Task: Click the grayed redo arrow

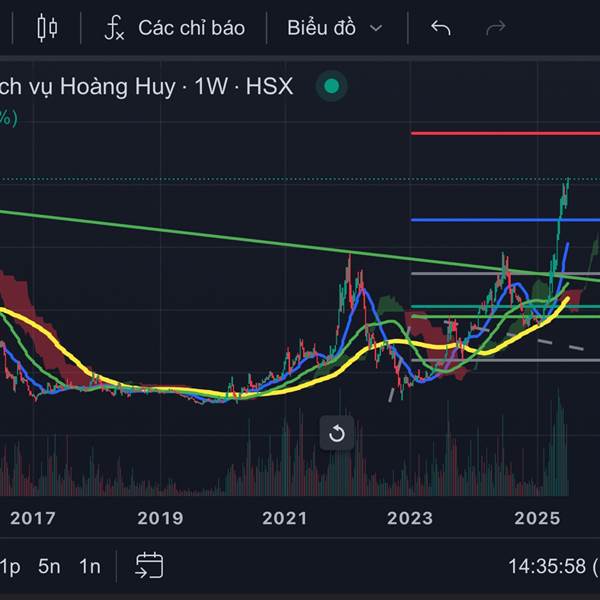Action: click(496, 28)
